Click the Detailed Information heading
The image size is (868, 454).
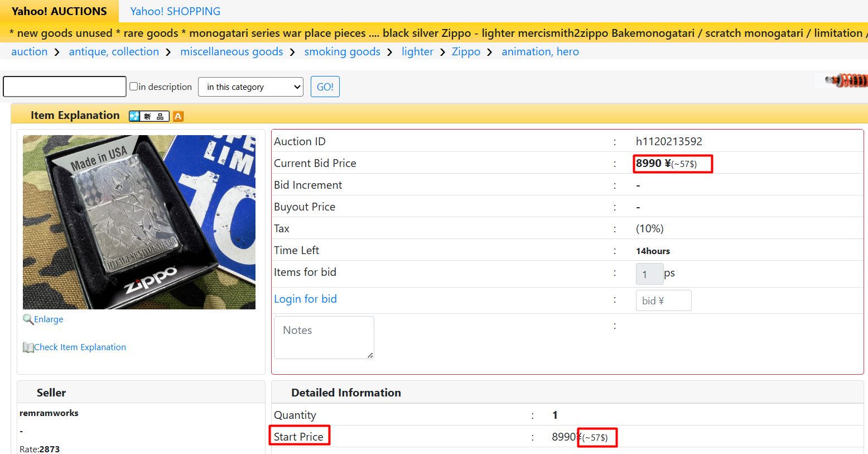[x=346, y=393]
